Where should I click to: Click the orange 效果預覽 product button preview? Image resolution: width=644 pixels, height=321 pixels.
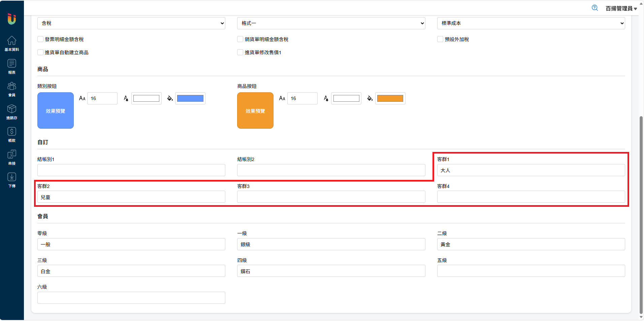tap(255, 110)
